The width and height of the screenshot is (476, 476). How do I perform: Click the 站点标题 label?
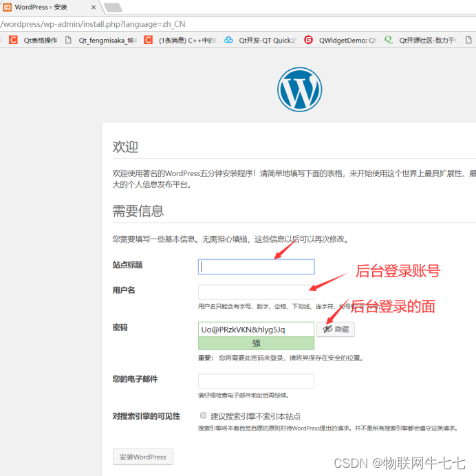click(127, 265)
